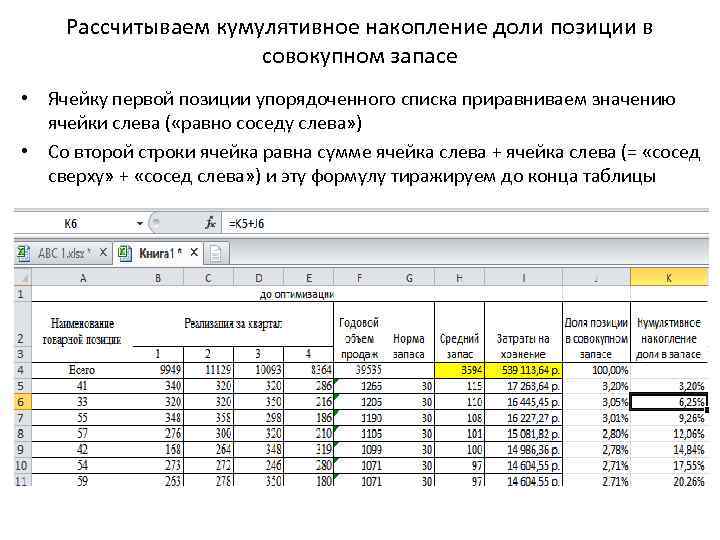This screenshot has width=720, height=540.
Task: Click total cell 11129
Action: click(x=208, y=370)
